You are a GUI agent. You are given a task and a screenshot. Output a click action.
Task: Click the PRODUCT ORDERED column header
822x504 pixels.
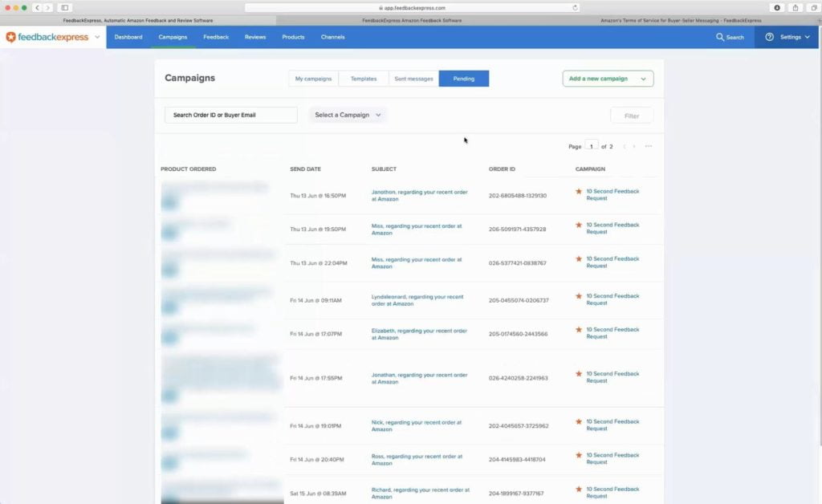(x=188, y=169)
